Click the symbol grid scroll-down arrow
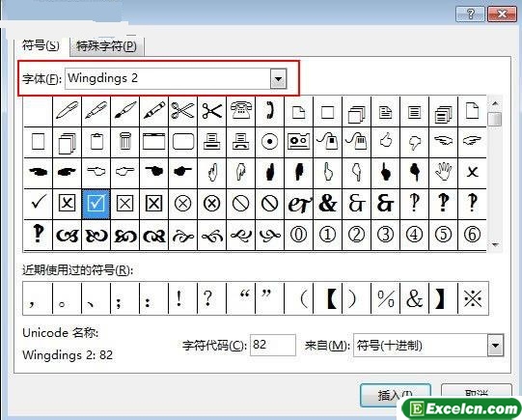Screen dimensions: 522x420 click(x=495, y=245)
